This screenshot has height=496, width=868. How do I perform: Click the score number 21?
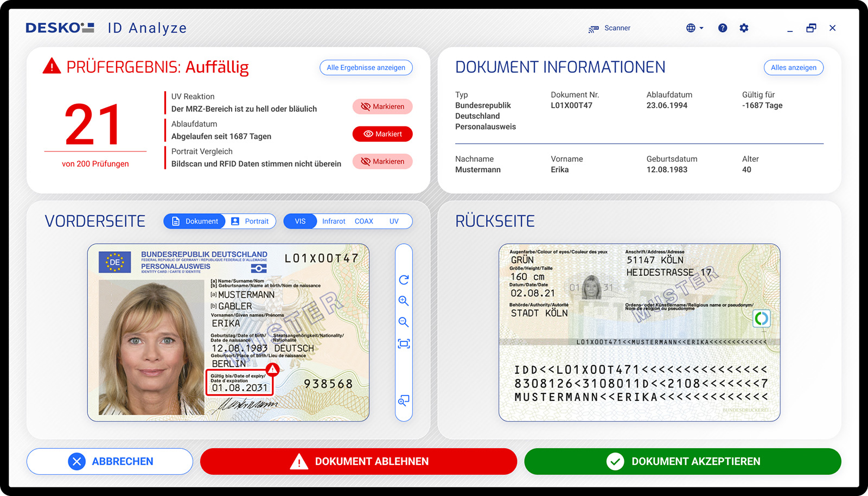pos(93,125)
